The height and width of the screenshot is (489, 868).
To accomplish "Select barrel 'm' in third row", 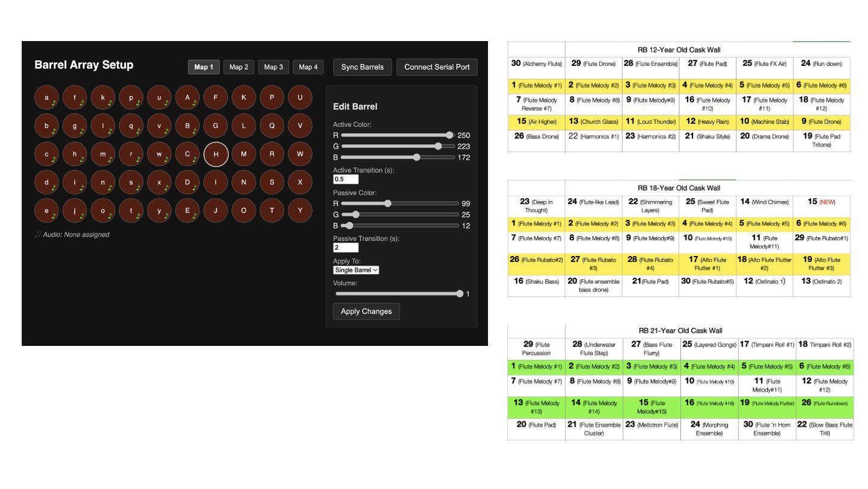I will (103, 154).
